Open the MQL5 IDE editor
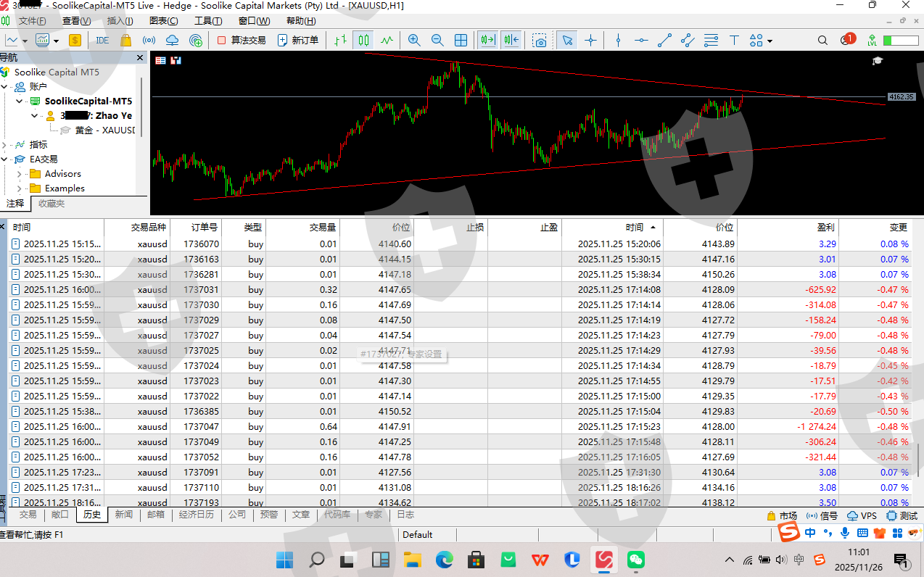This screenshot has width=924, height=577. click(x=102, y=41)
